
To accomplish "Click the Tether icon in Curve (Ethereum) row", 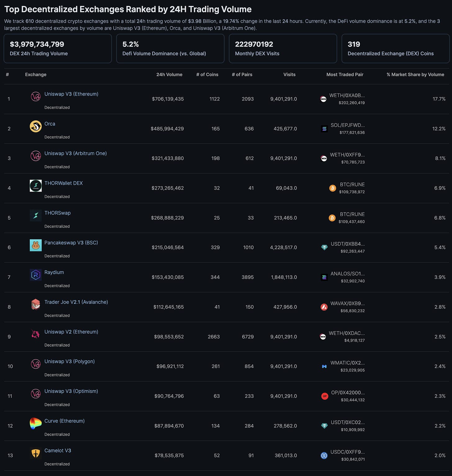I will point(324,426).
